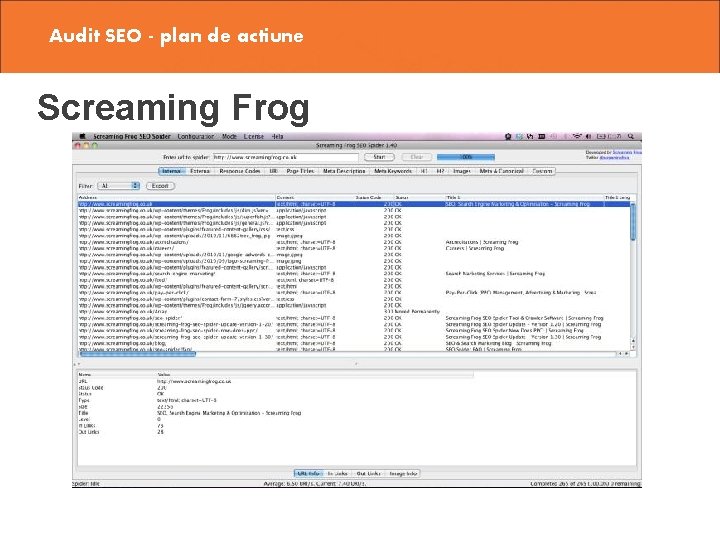Select the highlighted www.screamingfrog.co.uk row
Screen dimensions: 720x540
(x=354, y=204)
